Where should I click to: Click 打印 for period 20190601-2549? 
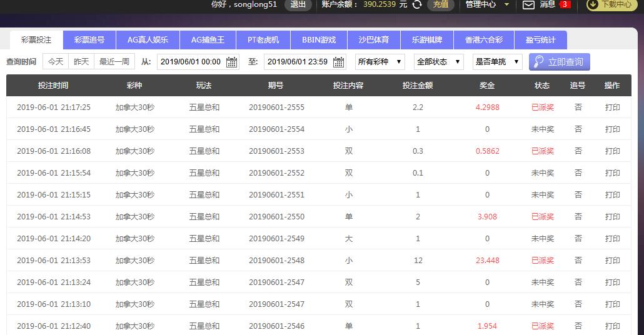pos(612,239)
